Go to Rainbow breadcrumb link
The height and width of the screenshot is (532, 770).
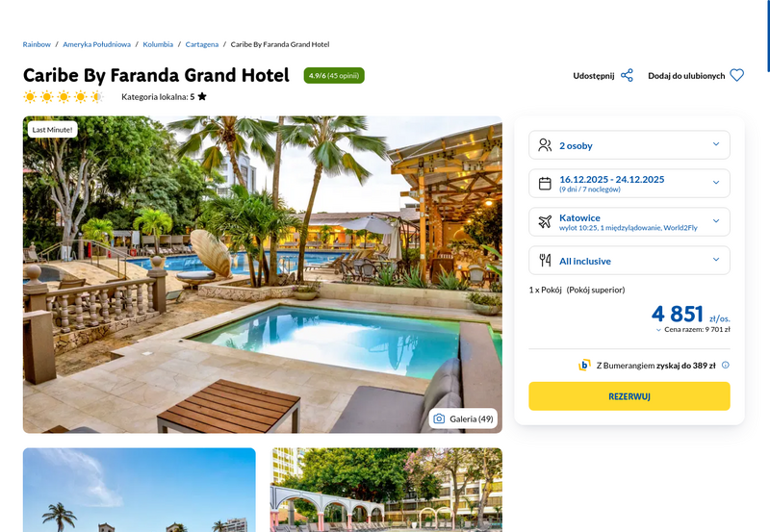click(x=37, y=44)
